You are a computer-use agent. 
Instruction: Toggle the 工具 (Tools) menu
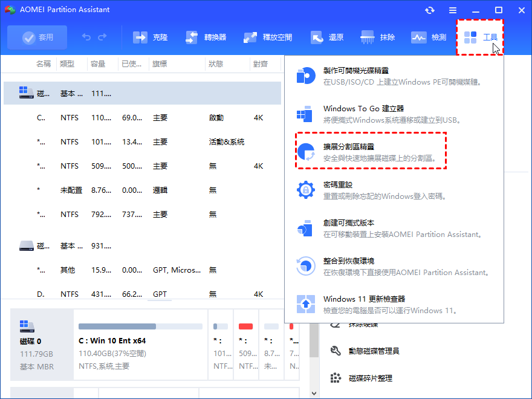coord(480,37)
